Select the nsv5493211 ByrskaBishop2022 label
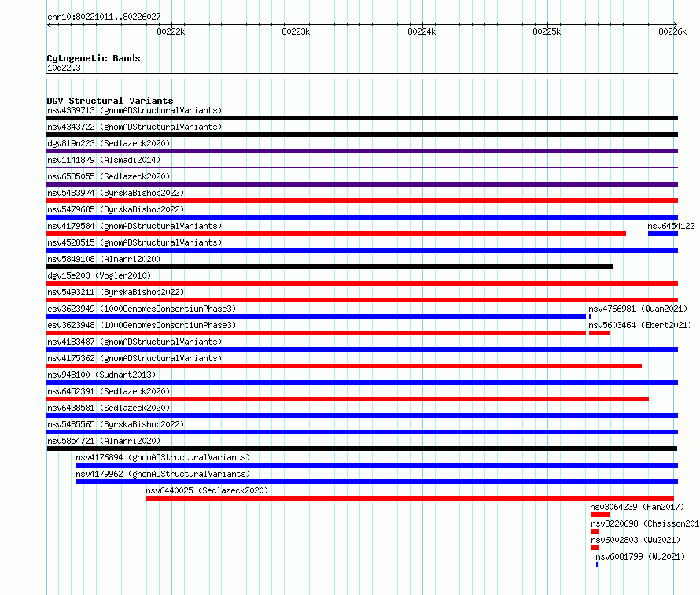700x595 pixels. (116, 292)
